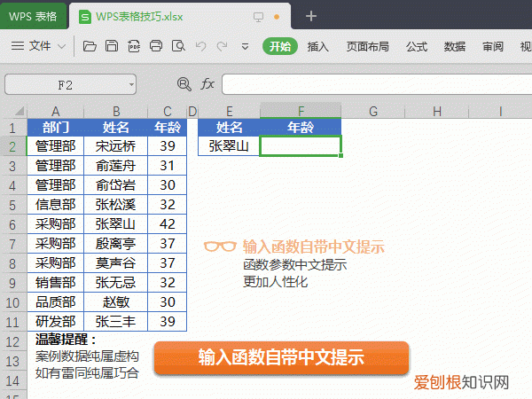532x399 pixels.
Task: Expand the 文件 dropdown chevron
Action: [x=61, y=46]
